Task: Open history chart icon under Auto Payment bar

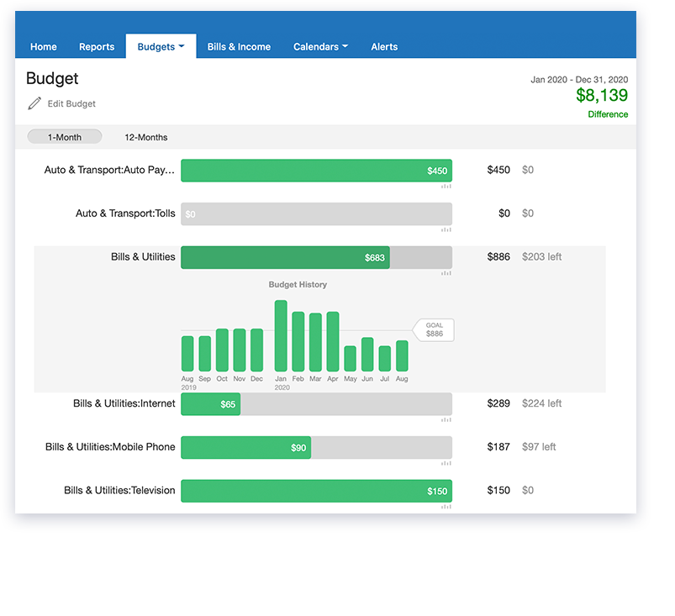Action: pos(446,186)
